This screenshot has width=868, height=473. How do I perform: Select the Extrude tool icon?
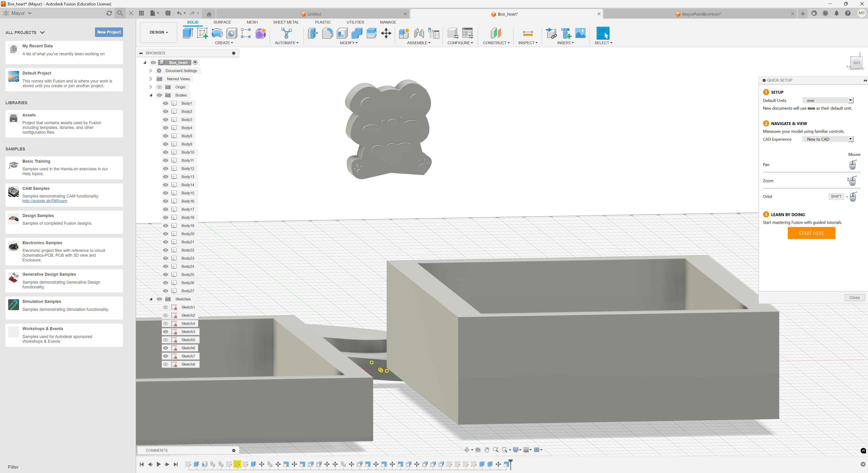tap(188, 33)
